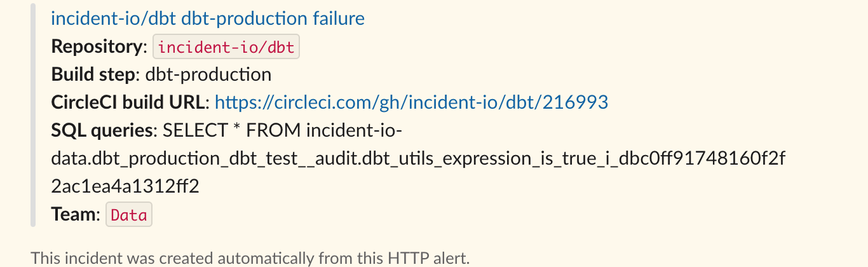Click the incident-io- text ending the first SQL line
The width and height of the screenshot is (868, 267).
tap(354, 131)
